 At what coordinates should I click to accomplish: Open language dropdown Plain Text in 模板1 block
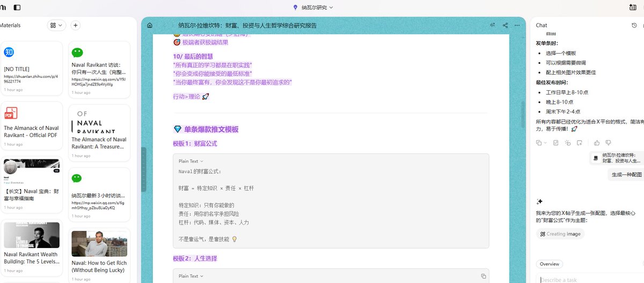coord(191,161)
